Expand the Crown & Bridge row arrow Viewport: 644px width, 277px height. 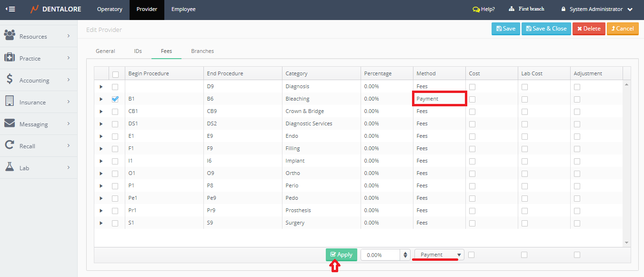(101, 112)
